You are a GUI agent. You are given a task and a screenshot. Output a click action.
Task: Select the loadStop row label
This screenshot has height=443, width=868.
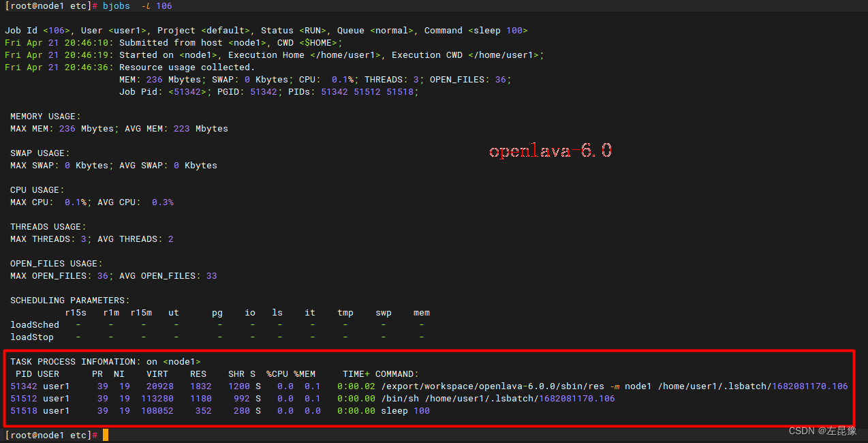(32, 337)
